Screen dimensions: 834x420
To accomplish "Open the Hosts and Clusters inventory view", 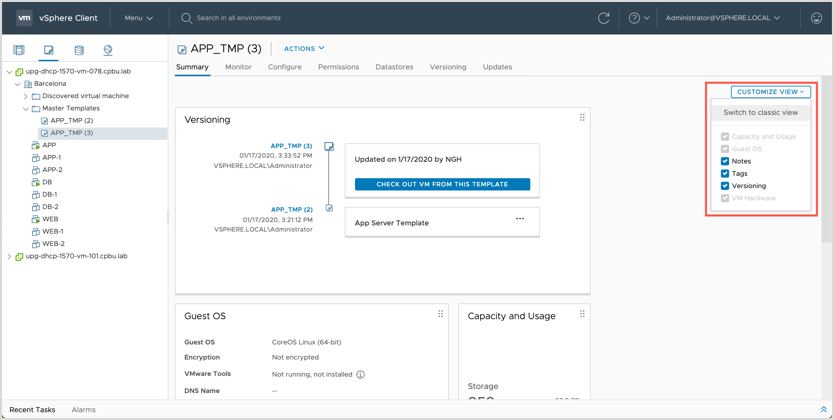I will pyautogui.click(x=19, y=50).
